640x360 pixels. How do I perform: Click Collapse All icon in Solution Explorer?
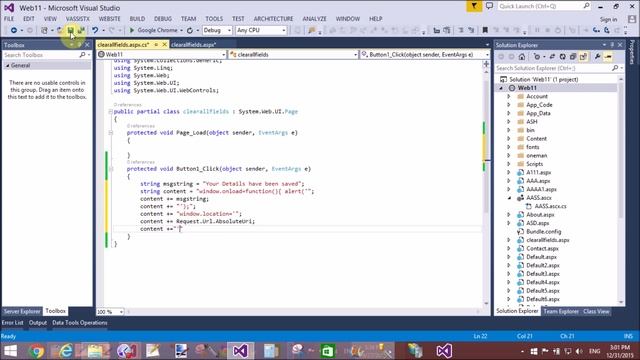click(x=573, y=57)
